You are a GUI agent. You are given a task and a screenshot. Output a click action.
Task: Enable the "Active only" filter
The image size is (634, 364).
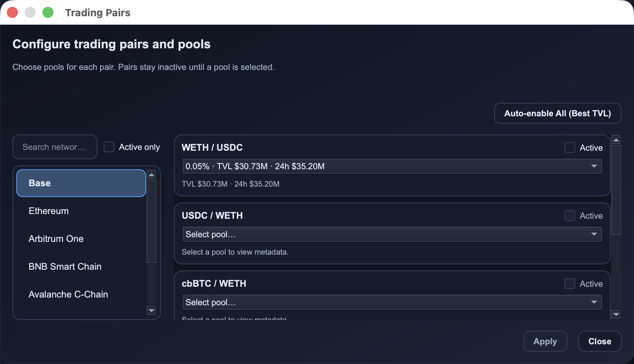click(109, 147)
